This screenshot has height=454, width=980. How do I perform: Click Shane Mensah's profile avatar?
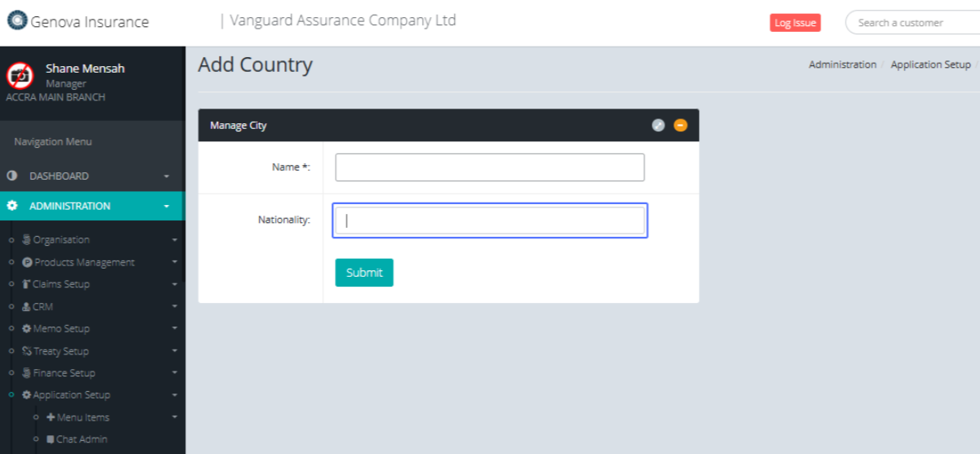20,76
